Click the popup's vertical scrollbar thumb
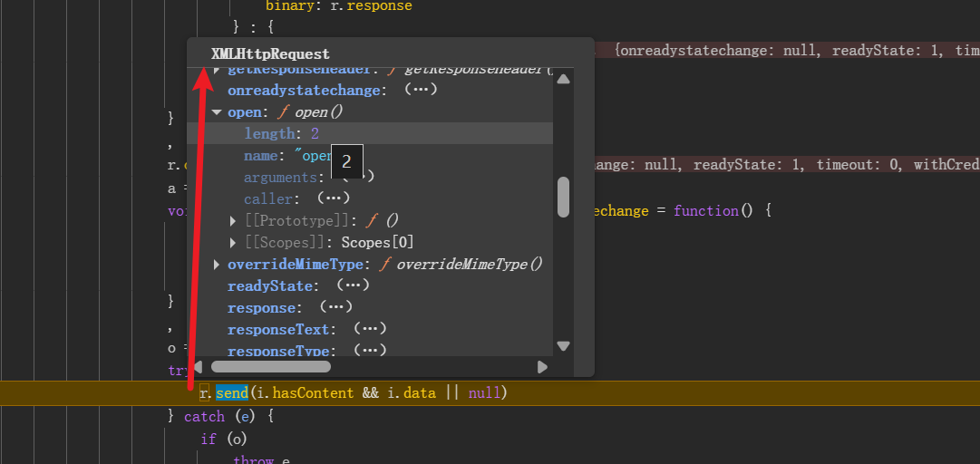The height and width of the screenshot is (464, 980). 563,197
